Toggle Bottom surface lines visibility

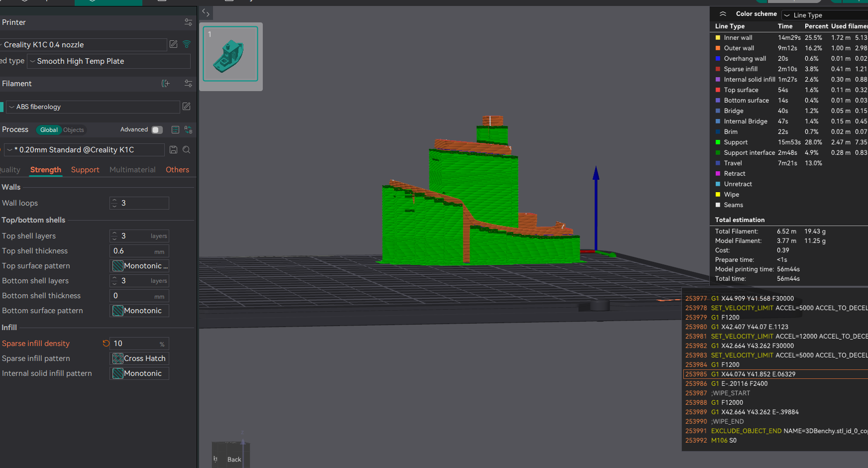pyautogui.click(x=718, y=101)
